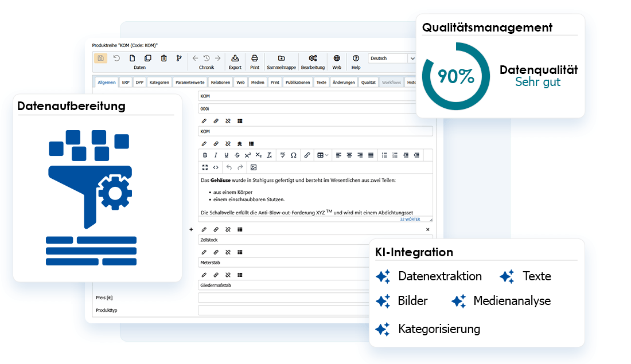Viewport: 631px width, 364px height.
Task: Click the pencil icon above the Zollstock field
Action: tap(204, 229)
